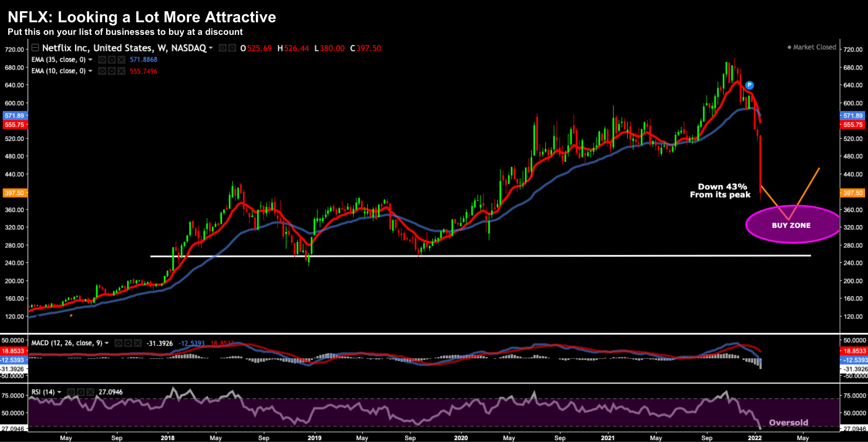Open EMA (10, close, 0) dropdown arrow
This screenshot has height=442, width=868.
tap(90, 71)
